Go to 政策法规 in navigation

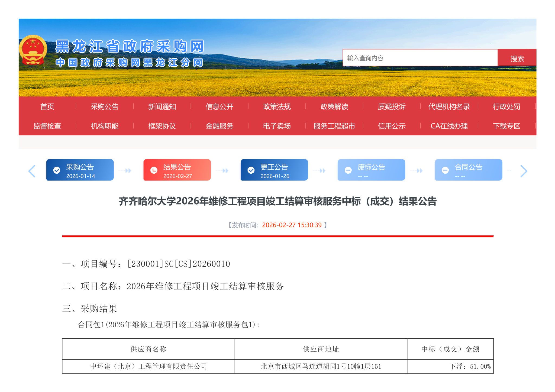coord(277,106)
